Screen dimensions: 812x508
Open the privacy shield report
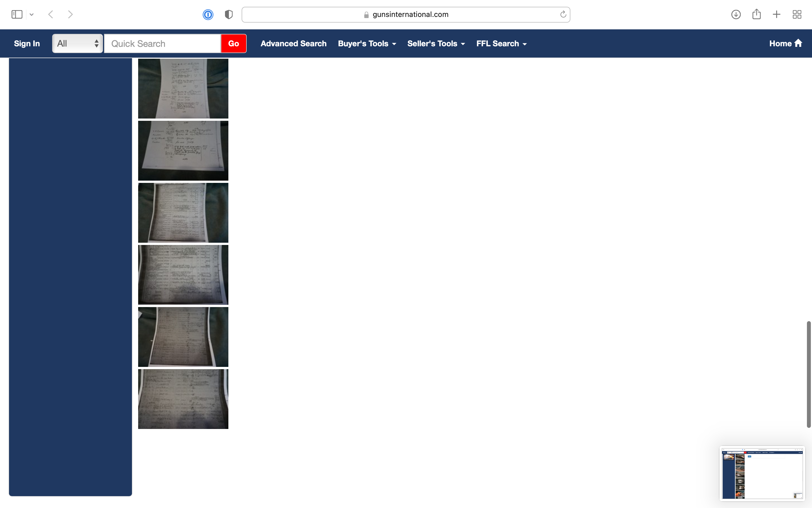[229, 14]
